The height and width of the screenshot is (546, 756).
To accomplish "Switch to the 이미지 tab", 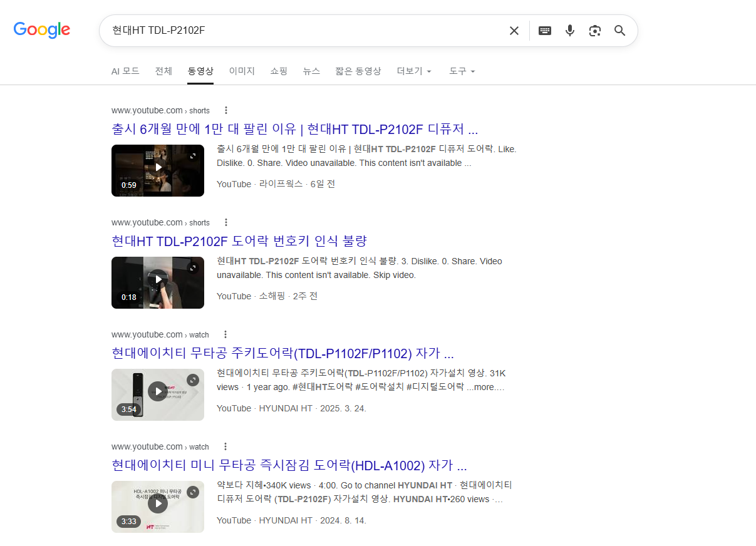I will [x=242, y=71].
